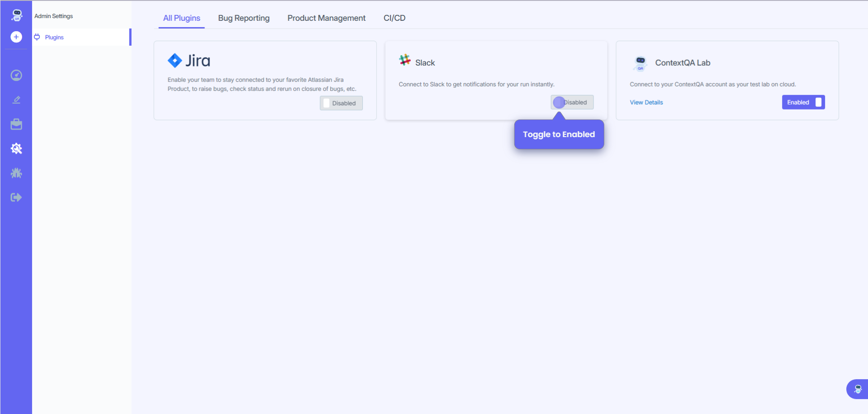The width and height of the screenshot is (868, 414).
Task: Open the bug icon in sidebar
Action: coord(16,173)
